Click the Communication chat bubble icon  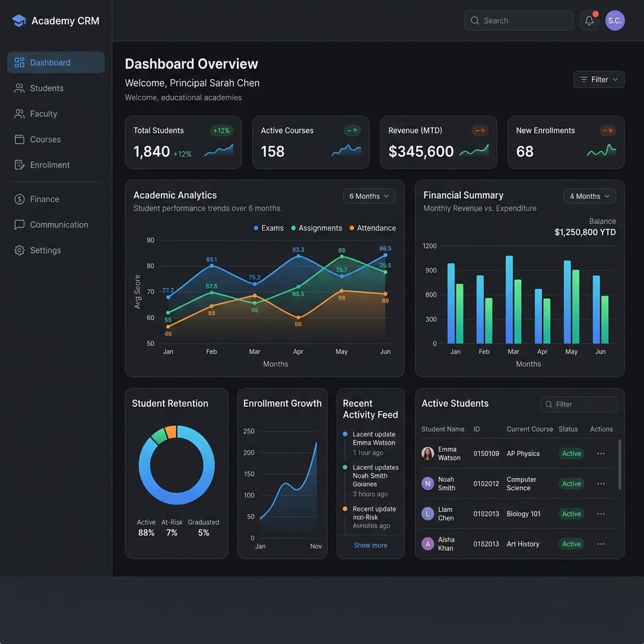[x=19, y=225]
